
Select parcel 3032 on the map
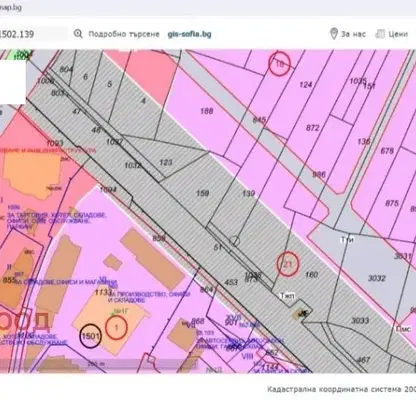pyautogui.click(x=377, y=278)
